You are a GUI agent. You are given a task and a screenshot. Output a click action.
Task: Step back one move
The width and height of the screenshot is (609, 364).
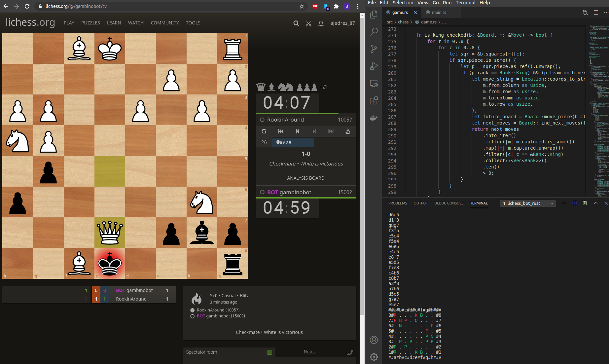point(297,131)
